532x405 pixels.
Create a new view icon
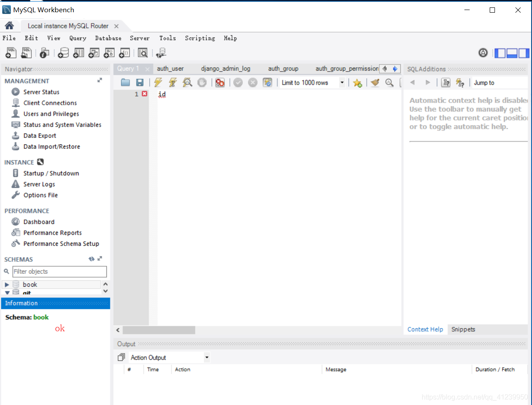point(94,53)
